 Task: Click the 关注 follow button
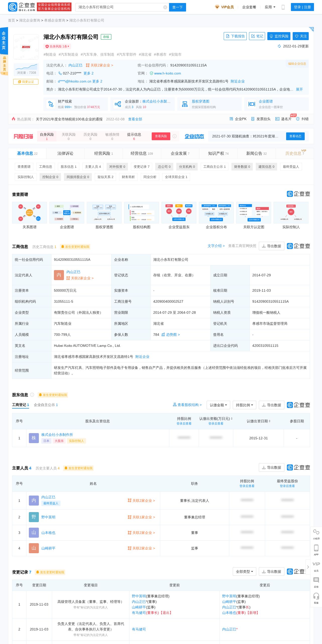[x=301, y=36]
